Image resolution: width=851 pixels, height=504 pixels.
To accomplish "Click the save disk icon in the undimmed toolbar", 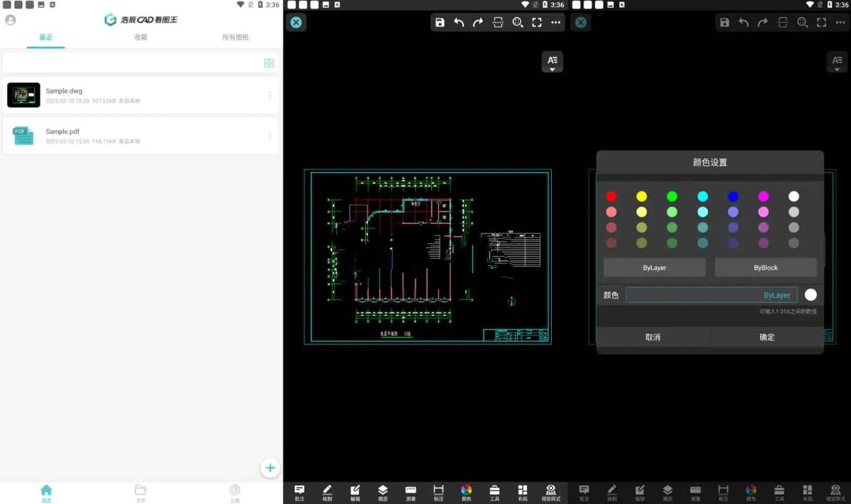I will (440, 23).
